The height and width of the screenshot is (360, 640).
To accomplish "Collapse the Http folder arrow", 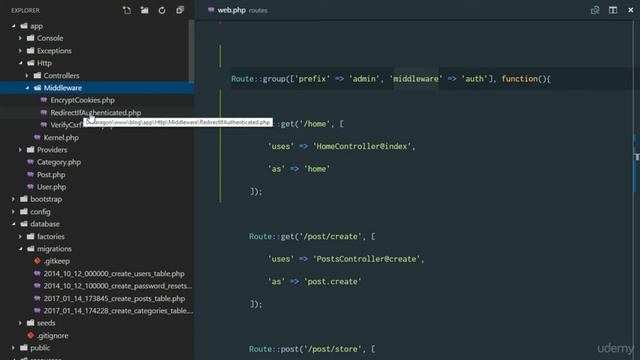I will click(20, 63).
